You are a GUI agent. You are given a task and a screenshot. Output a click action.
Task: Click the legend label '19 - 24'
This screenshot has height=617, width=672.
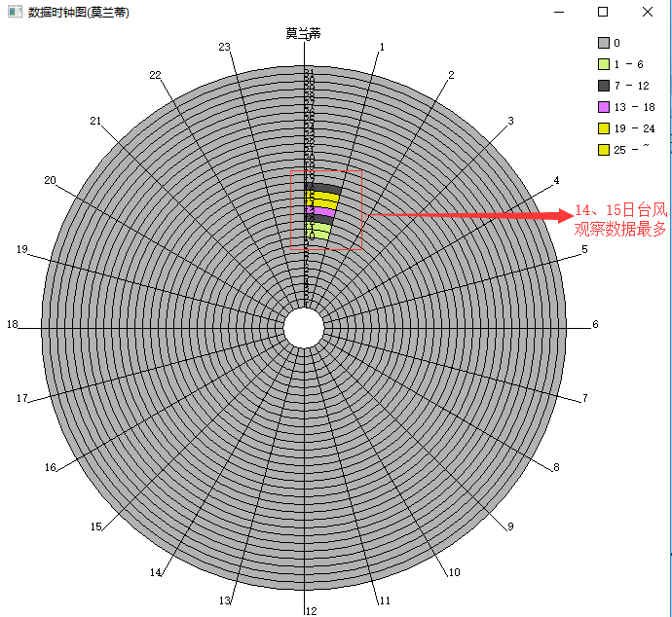coord(634,128)
